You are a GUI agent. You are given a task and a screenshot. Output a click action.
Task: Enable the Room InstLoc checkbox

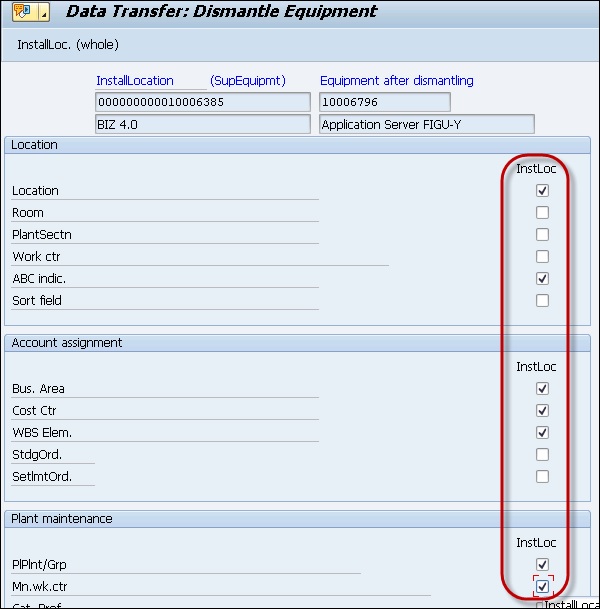(542, 213)
